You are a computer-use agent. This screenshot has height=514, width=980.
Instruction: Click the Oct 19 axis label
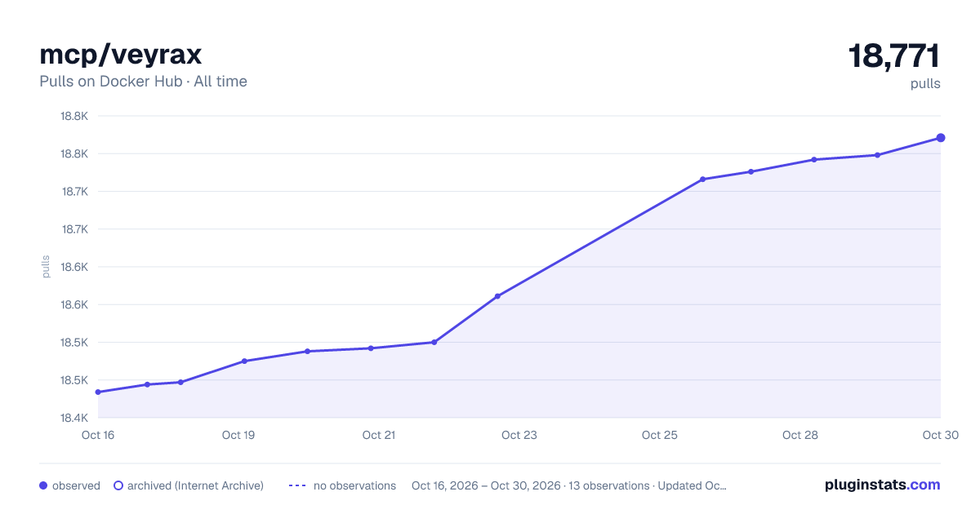point(238,435)
